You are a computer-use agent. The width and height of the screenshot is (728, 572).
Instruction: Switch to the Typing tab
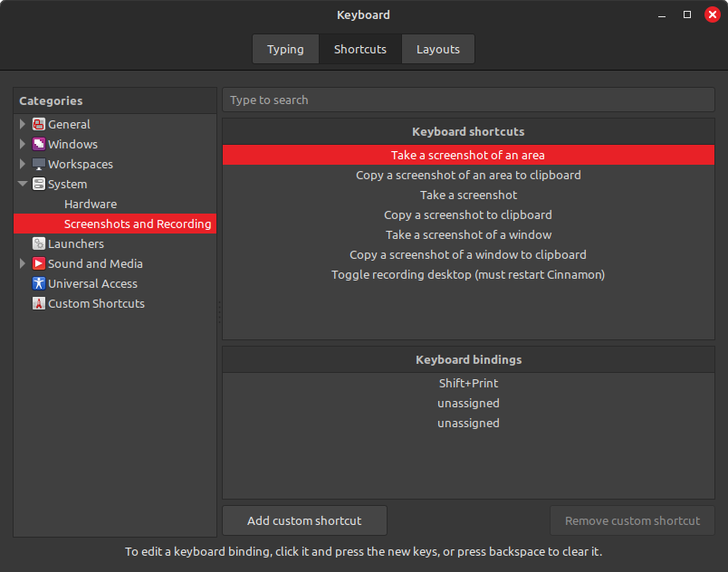(x=285, y=49)
